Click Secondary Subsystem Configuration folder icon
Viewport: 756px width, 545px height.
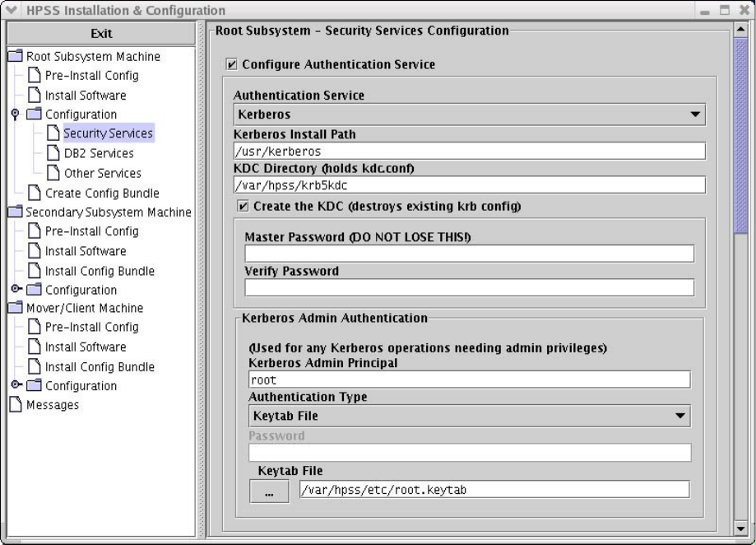tap(34, 290)
